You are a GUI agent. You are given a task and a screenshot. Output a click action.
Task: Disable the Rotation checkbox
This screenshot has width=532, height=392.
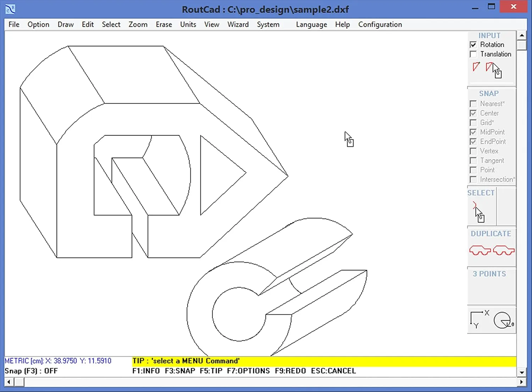(473, 45)
